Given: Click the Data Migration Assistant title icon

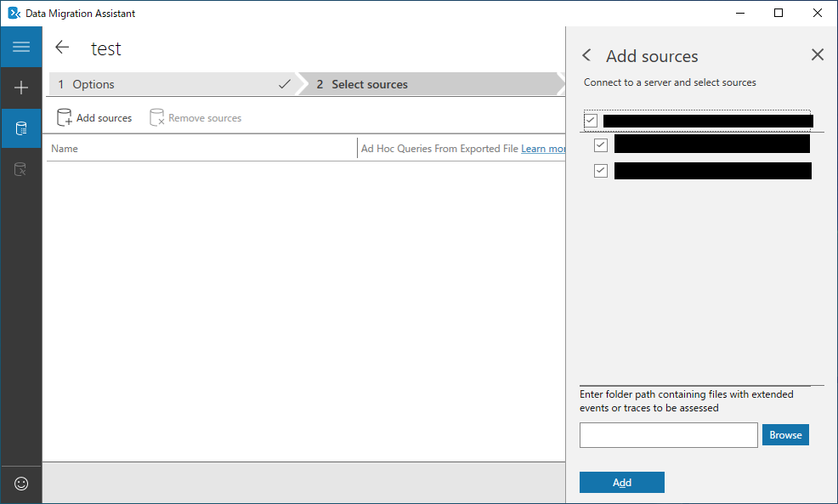Looking at the screenshot, I should coord(14,14).
